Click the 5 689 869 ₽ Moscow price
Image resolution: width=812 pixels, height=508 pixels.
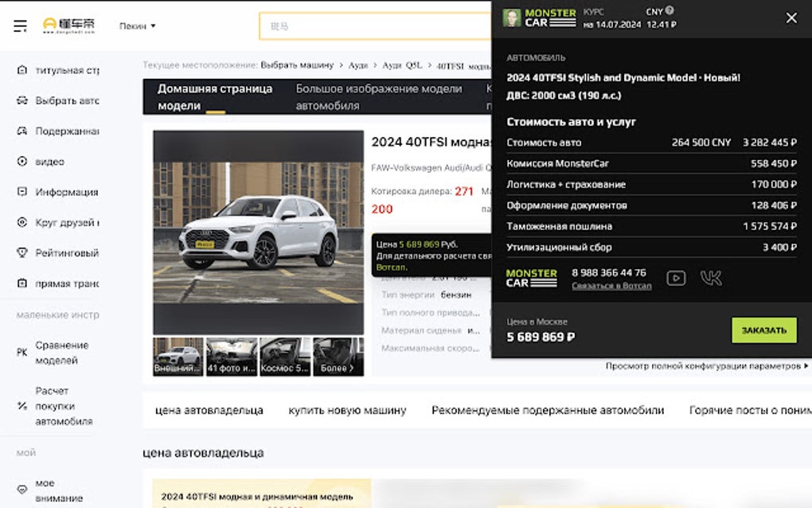click(x=541, y=337)
